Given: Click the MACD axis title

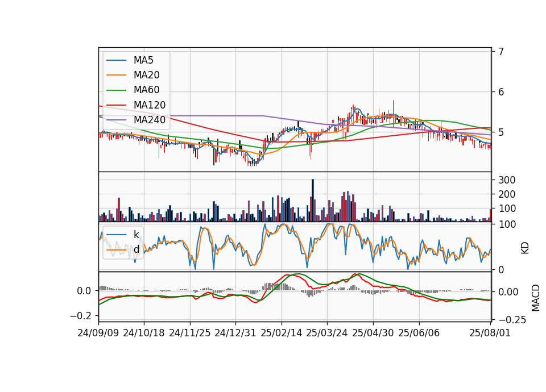Looking at the screenshot, I should tap(536, 298).
